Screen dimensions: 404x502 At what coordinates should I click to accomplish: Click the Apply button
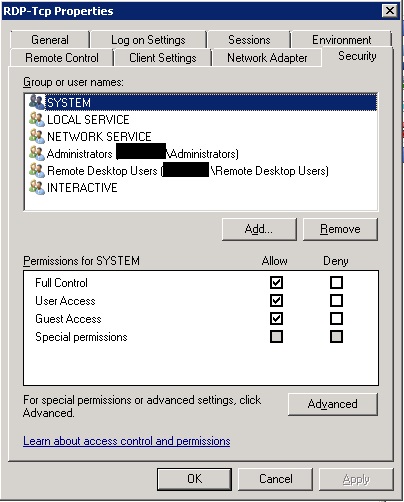356,479
